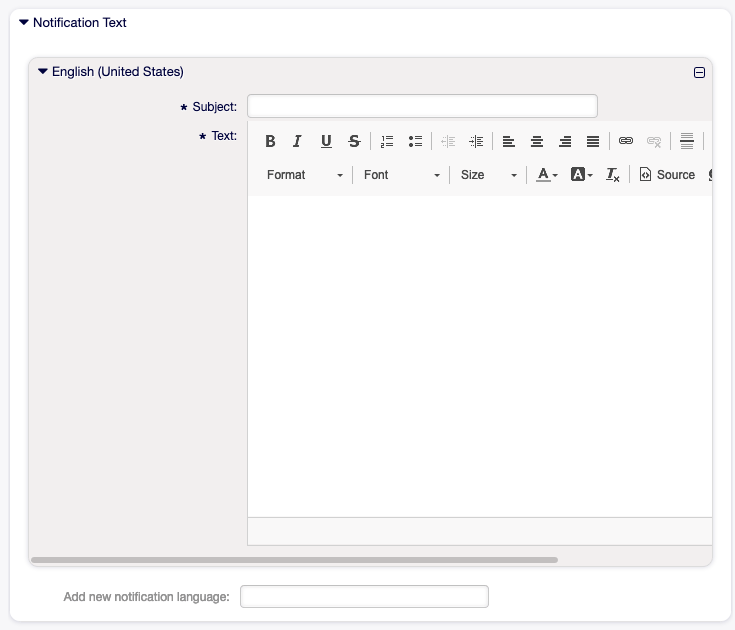Remove formatting from selected text

[613, 175]
